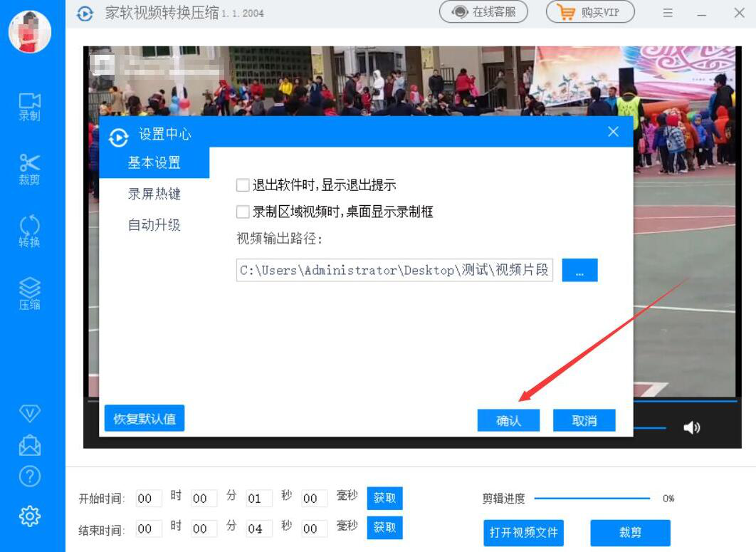The image size is (756, 552).
Task: Click the user avatar picture
Action: point(30,31)
